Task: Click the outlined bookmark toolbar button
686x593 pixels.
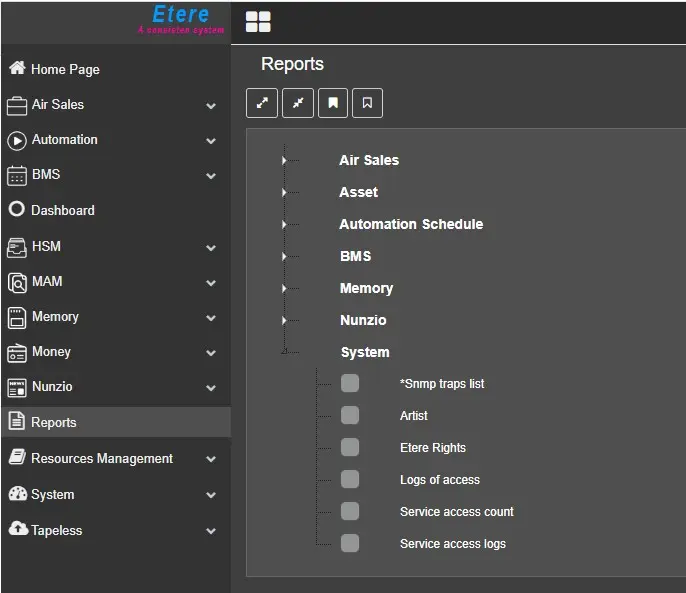Action: (x=367, y=103)
